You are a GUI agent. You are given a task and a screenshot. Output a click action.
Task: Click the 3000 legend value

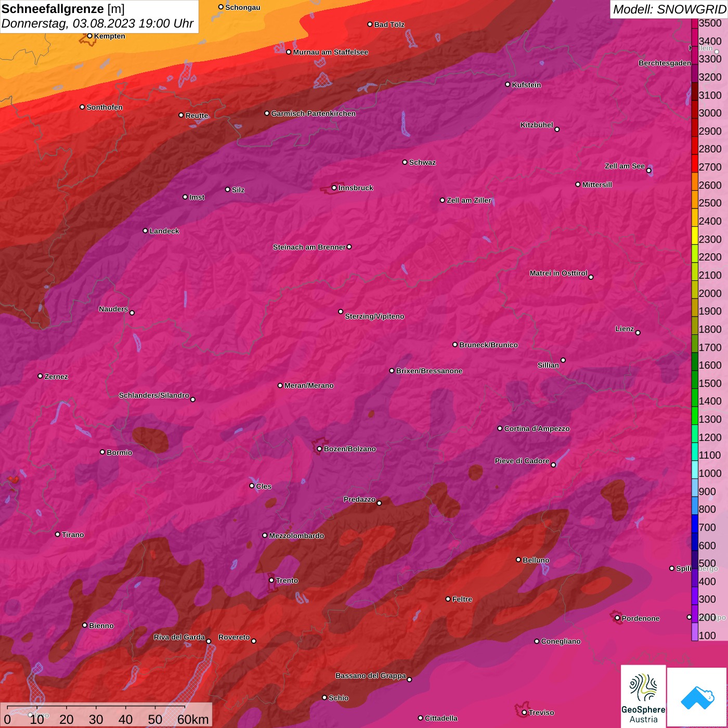(710, 113)
